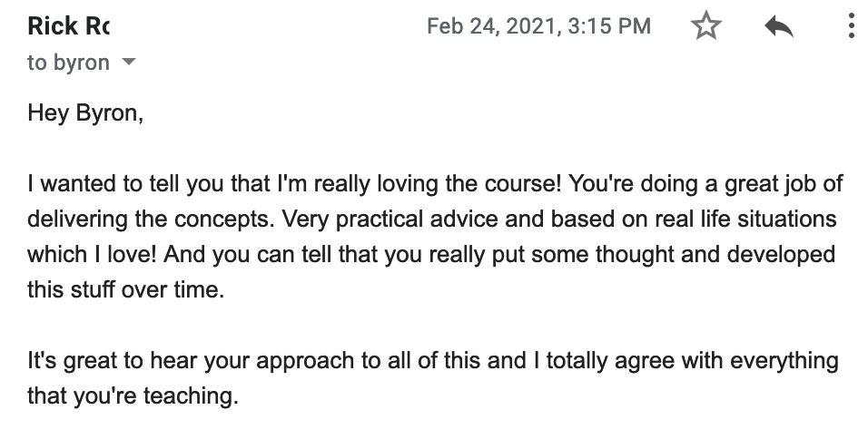This screenshot has width=868, height=439.
Task: Click the 'to byron' recipient text
Action: pos(69,63)
